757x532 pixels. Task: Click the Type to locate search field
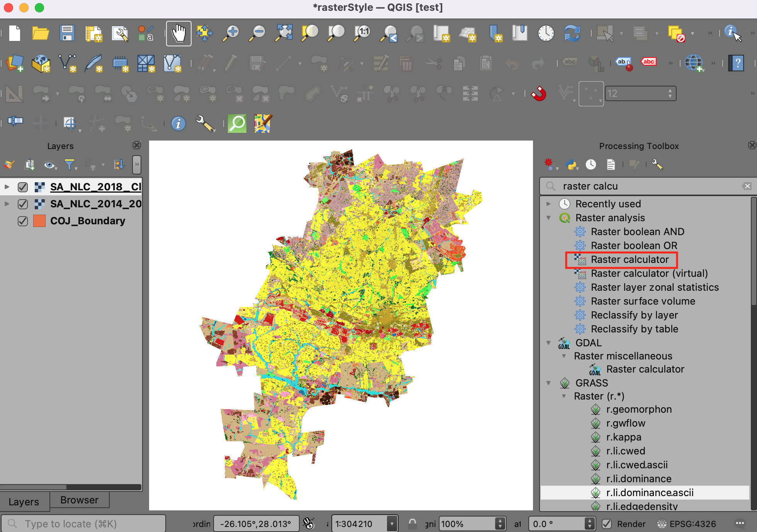pyautogui.click(x=83, y=524)
